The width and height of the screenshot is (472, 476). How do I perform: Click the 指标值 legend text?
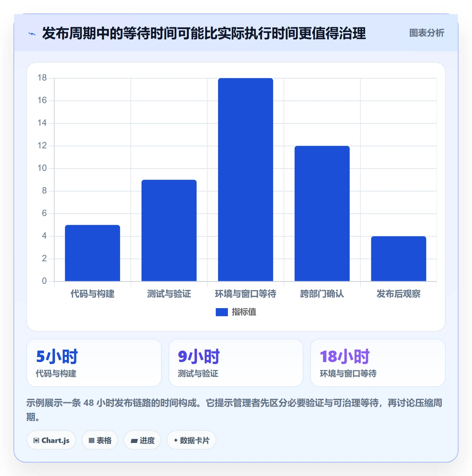pos(244,312)
